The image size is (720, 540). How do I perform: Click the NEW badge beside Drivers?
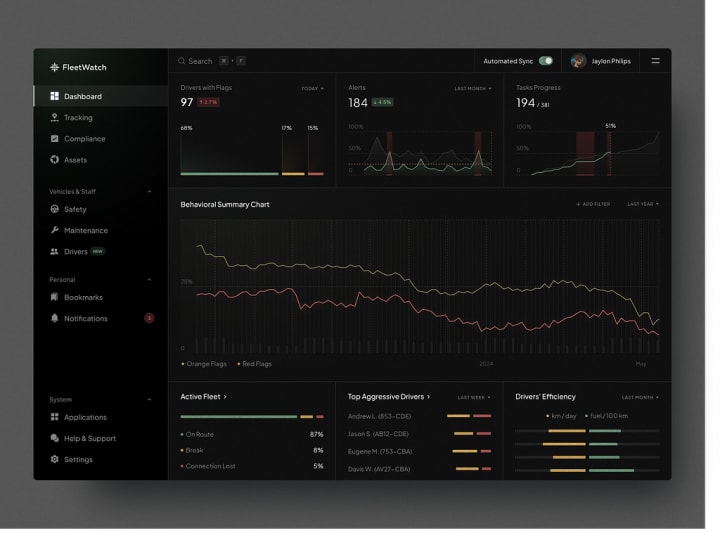pyautogui.click(x=98, y=252)
